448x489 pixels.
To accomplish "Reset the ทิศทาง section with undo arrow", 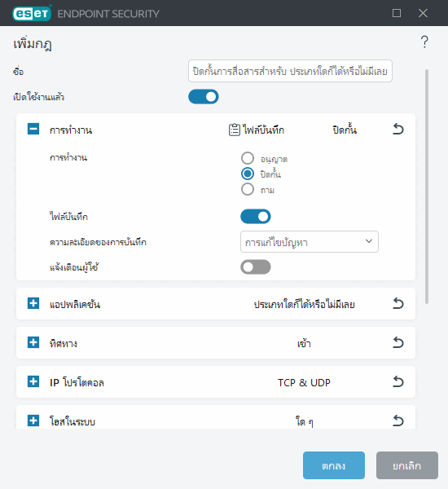I will pyautogui.click(x=397, y=343).
